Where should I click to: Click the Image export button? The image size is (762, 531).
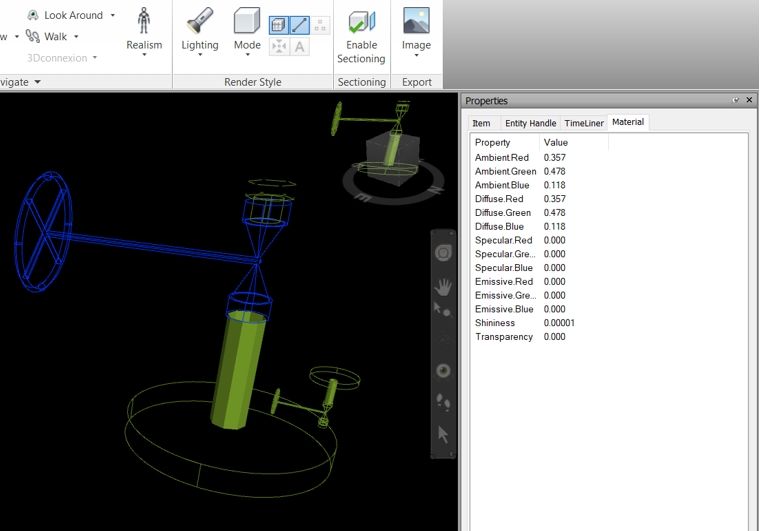(416, 30)
